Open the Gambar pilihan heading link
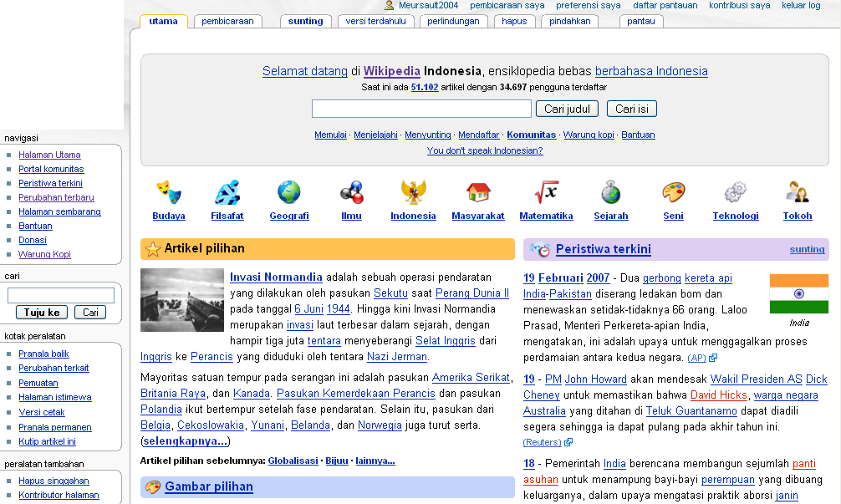The height and width of the screenshot is (504, 841). pyautogui.click(x=209, y=486)
